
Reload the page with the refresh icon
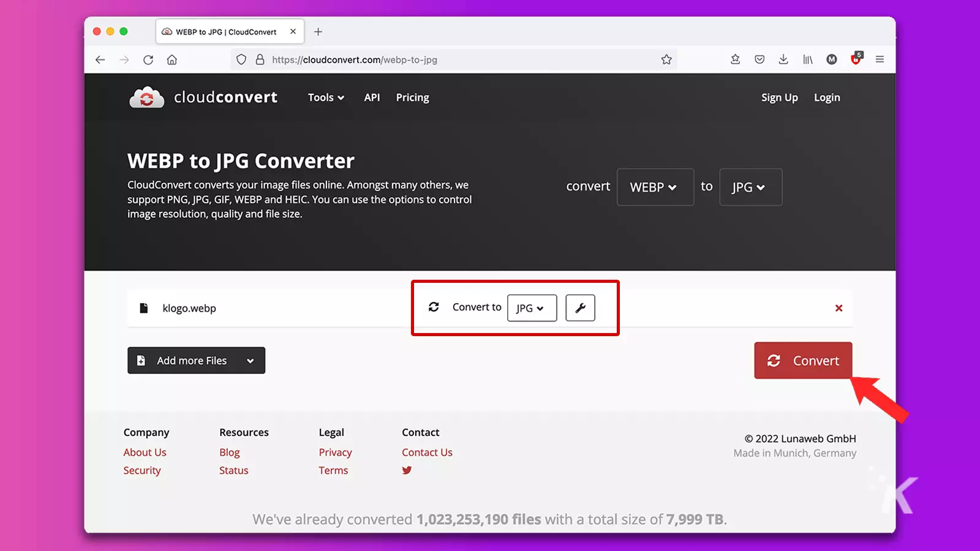point(148,59)
